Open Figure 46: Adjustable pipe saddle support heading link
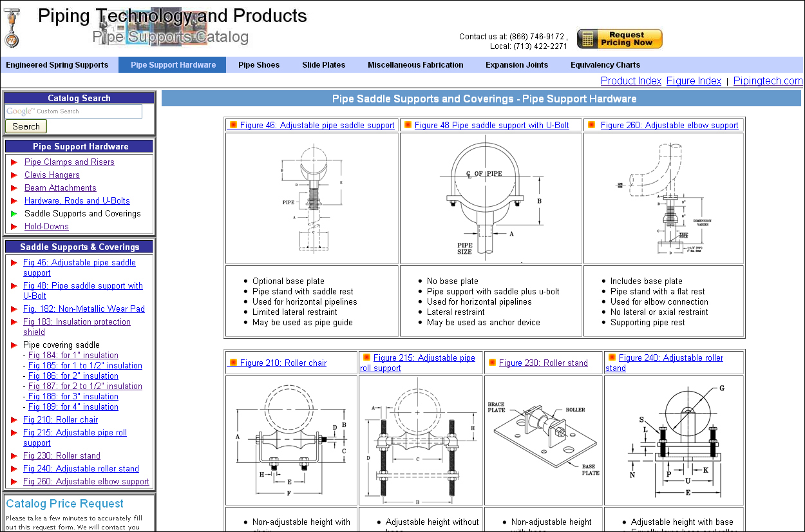The width and height of the screenshot is (805, 532). coord(317,126)
